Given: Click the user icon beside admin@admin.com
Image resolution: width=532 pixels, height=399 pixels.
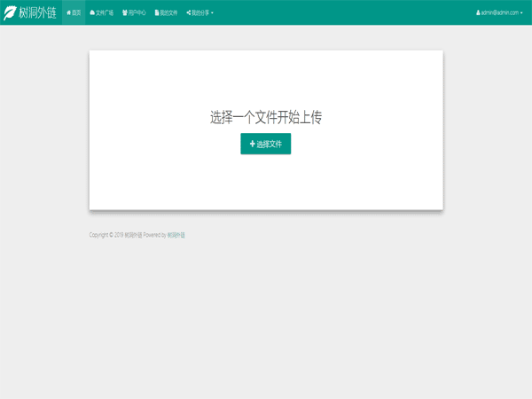Looking at the screenshot, I should [x=478, y=12].
